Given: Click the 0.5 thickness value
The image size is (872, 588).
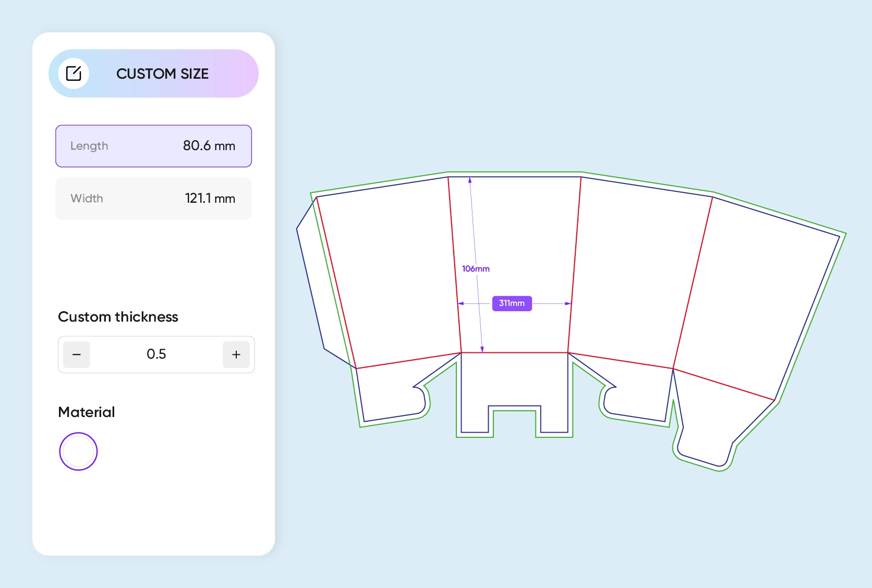Looking at the screenshot, I should click(156, 354).
